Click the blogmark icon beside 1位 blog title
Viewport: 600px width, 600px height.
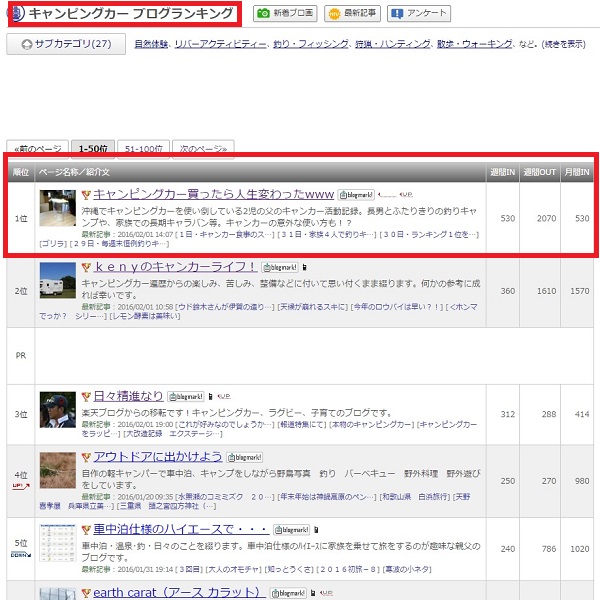tap(356, 195)
